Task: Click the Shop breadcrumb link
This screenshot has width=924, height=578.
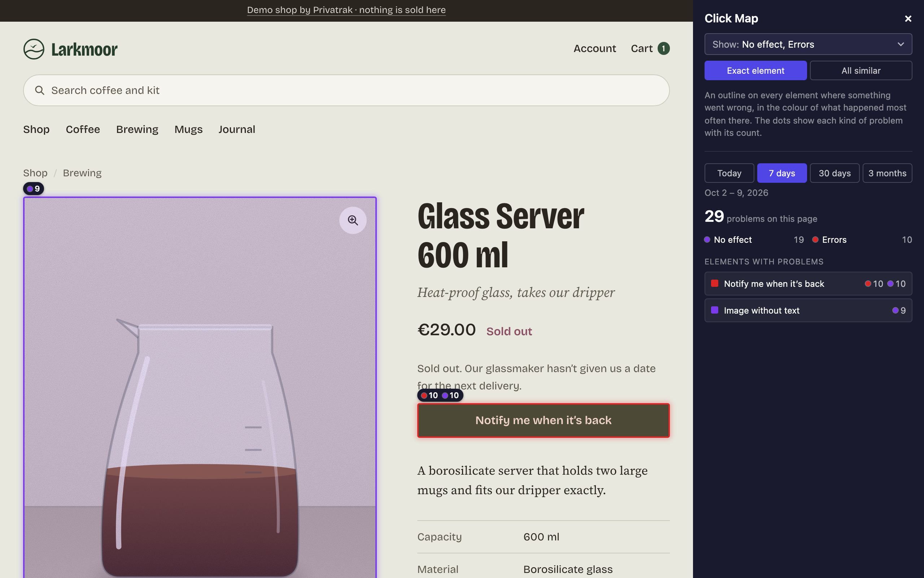Action: [35, 173]
